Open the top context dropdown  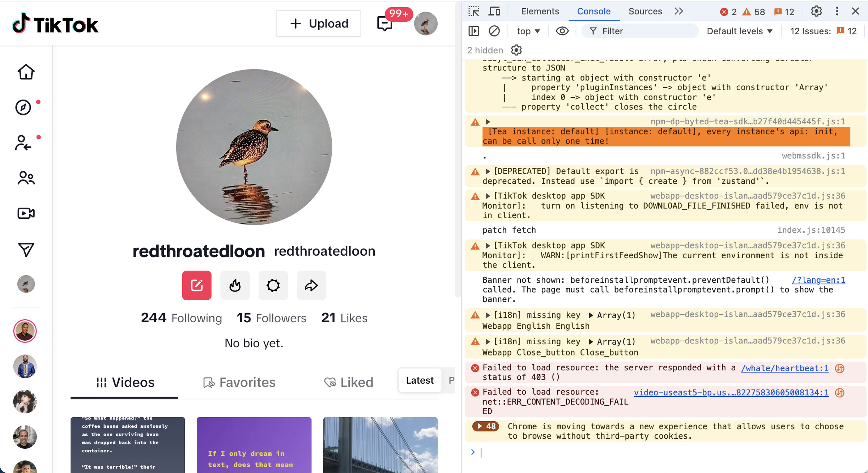point(528,31)
